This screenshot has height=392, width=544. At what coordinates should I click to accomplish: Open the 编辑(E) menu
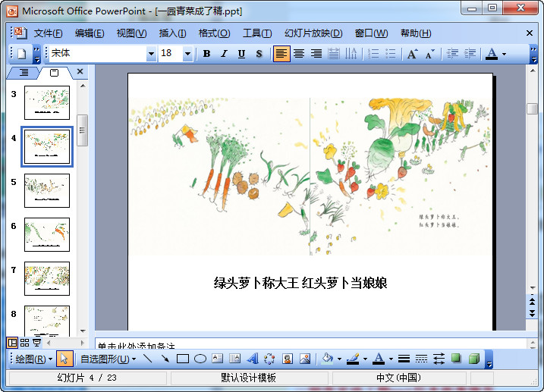[90, 33]
